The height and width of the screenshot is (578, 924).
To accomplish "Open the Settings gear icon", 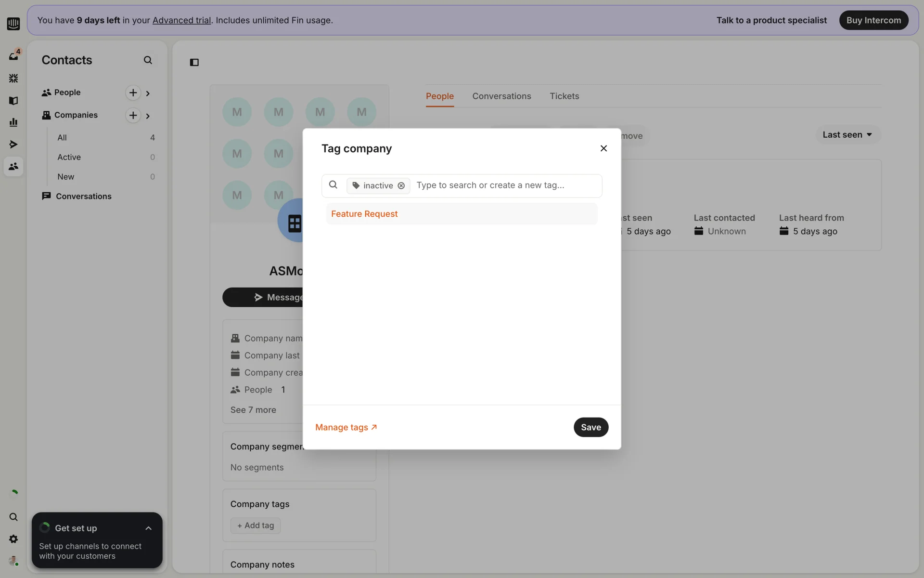I will (x=13, y=539).
